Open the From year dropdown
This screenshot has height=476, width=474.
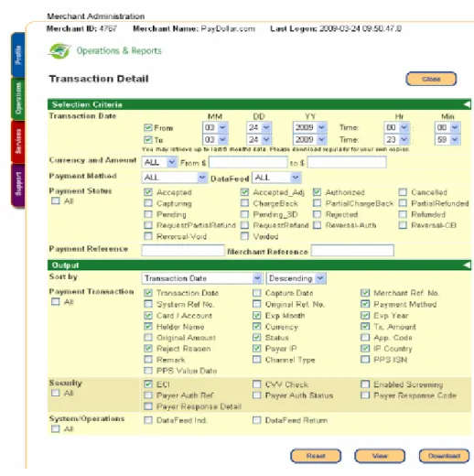click(x=309, y=127)
